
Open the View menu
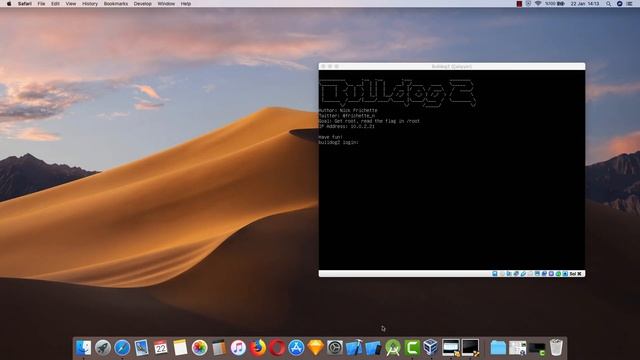[x=71, y=4]
